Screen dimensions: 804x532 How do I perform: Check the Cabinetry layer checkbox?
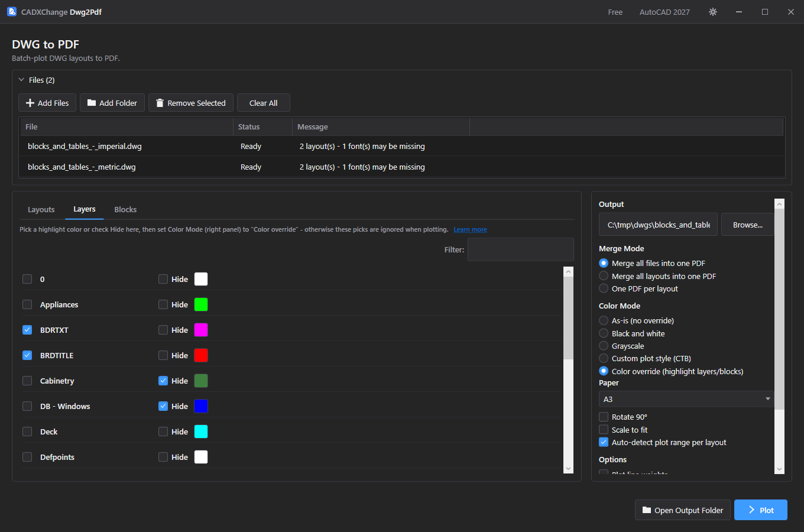point(27,381)
